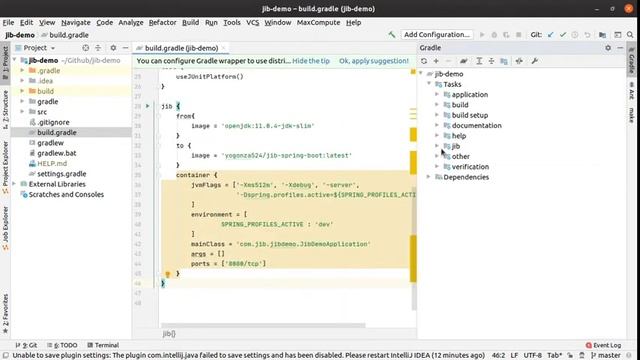The width and height of the screenshot is (640, 360).
Task: Collapse the Tasks node in Gradle panel
Action: pyautogui.click(x=429, y=84)
